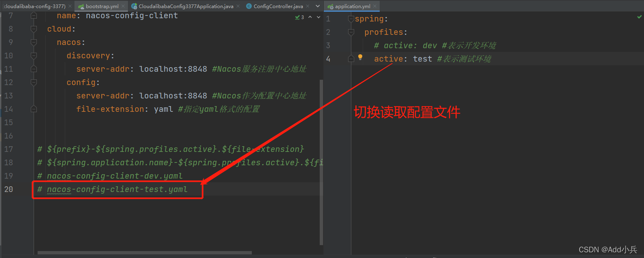Switch to the bootstrap.yml tab
The height and width of the screenshot is (258, 644).
coord(102,6)
